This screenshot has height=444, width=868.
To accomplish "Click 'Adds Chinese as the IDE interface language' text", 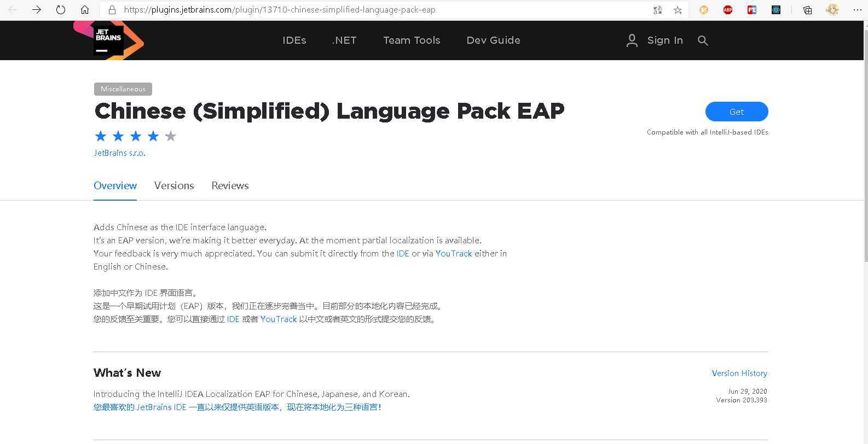I will 180,227.
